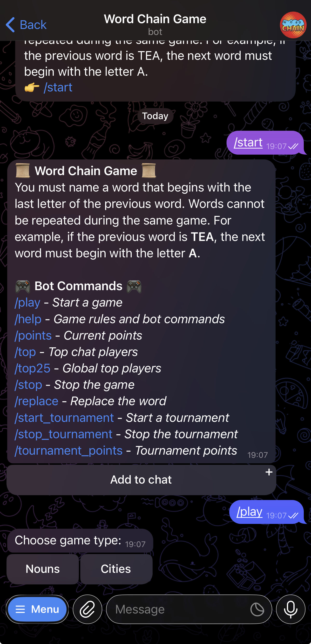
Task: Open the attachment paperclip icon
Action: coord(87,609)
